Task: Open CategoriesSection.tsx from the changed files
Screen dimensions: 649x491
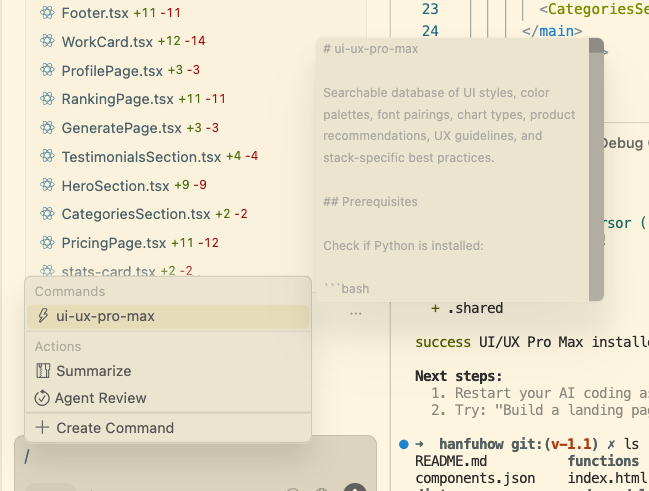Action: [x=136, y=214]
